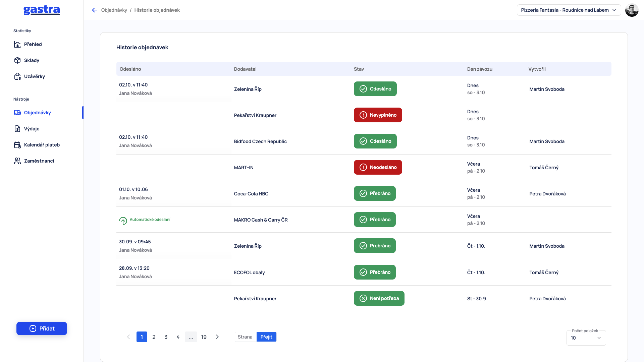Click Přebráno status for ECOFOL obaly

tap(375, 272)
